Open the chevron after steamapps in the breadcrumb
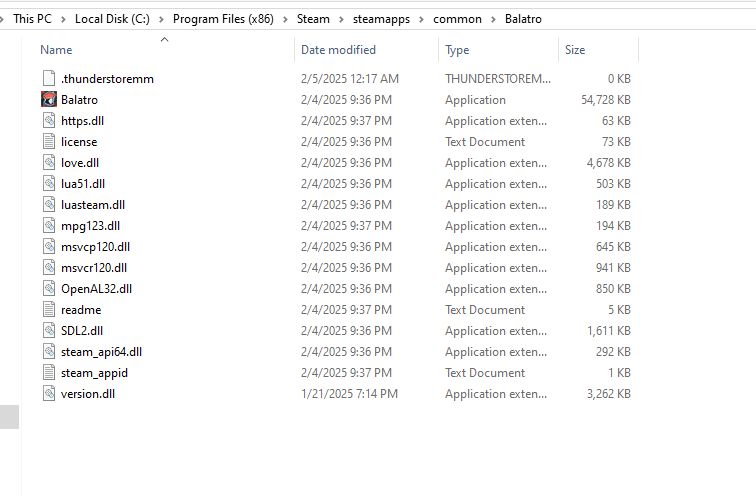Viewport: 756px width, 496px height. (x=421, y=19)
